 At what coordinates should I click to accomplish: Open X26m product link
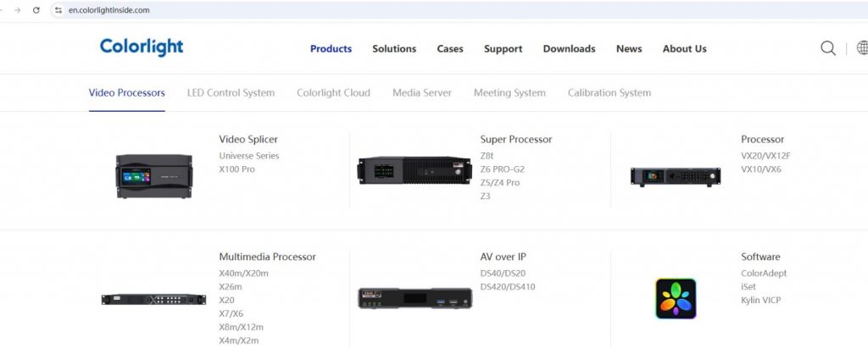[231, 286]
